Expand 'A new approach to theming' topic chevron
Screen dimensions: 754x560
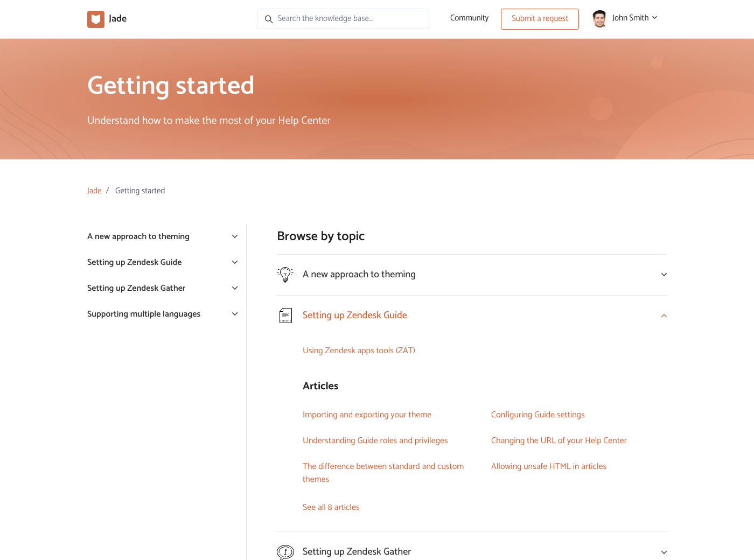664,275
